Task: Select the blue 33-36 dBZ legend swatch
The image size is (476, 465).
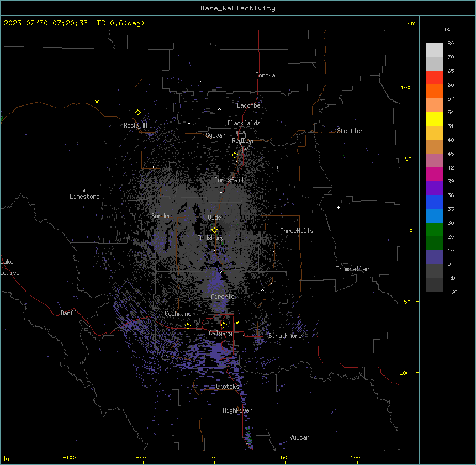Action: 434,202
